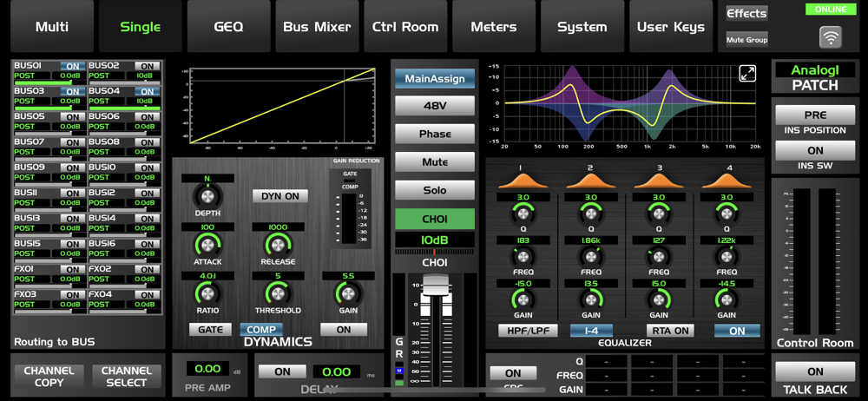Click the 10dB fader level readout
The height and width of the screenshot is (401, 868).
pyautogui.click(x=435, y=240)
